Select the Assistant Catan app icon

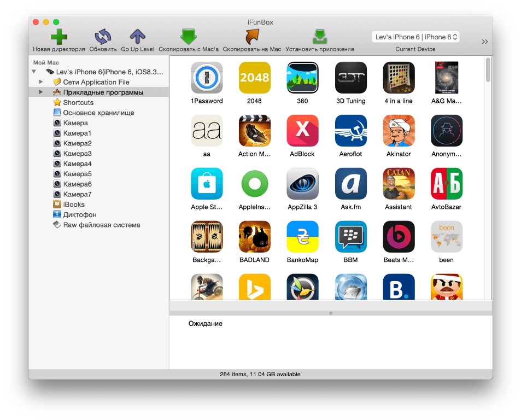[399, 183]
